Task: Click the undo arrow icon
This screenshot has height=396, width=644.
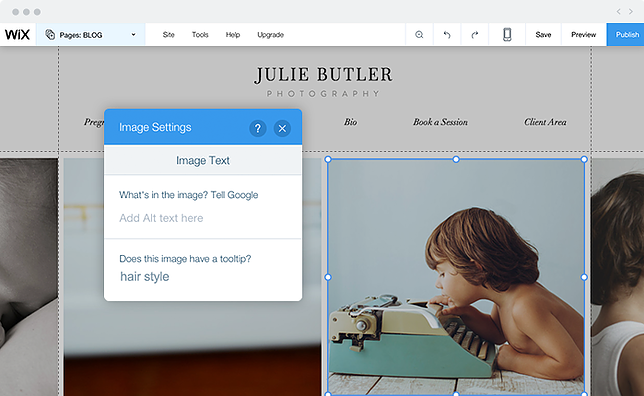Action: pos(447,35)
